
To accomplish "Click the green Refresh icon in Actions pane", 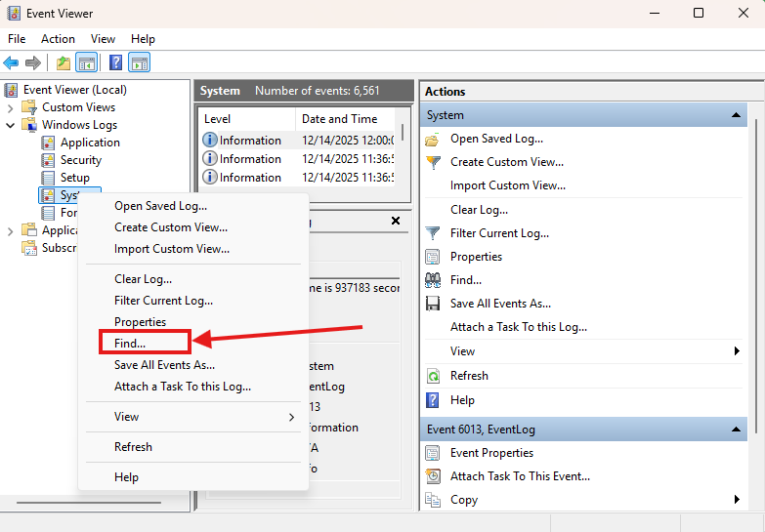I will pyautogui.click(x=433, y=376).
